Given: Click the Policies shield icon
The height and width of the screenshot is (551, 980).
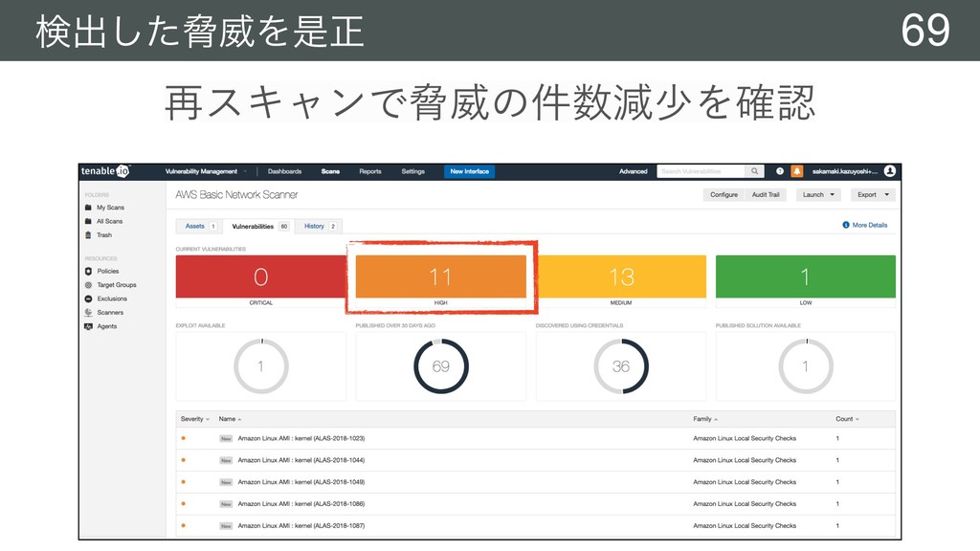Looking at the screenshot, I should 88,271.
